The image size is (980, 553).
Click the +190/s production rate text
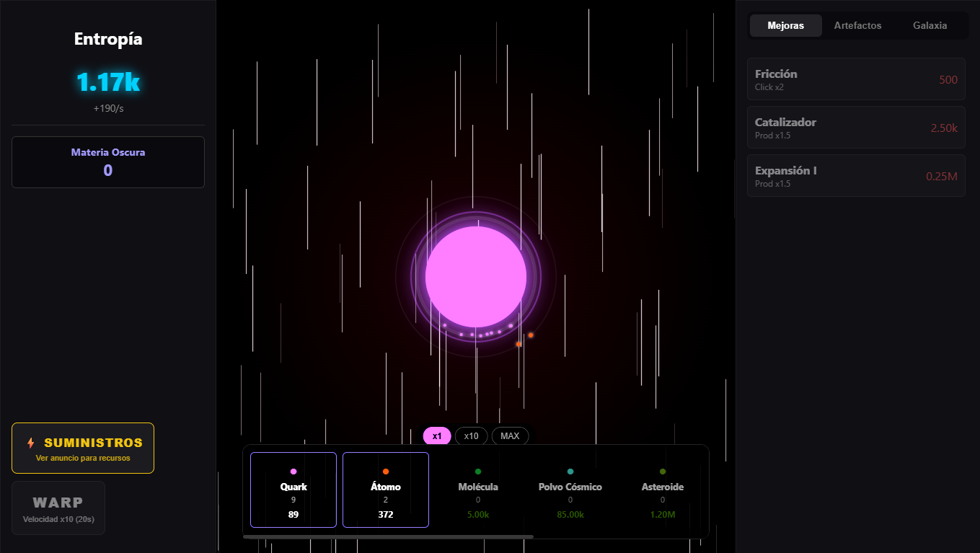[x=108, y=109]
